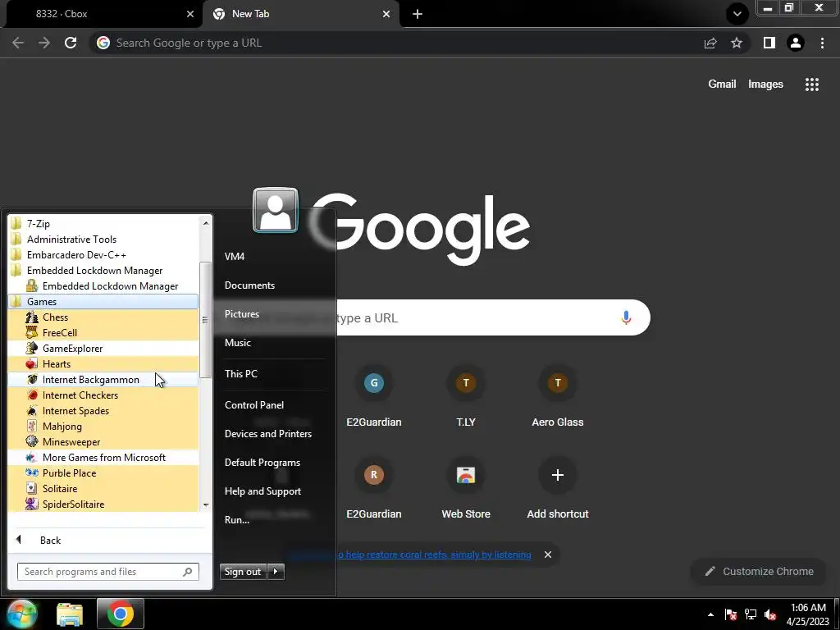
Task: Open the Aero Glass shortcut
Action: 558,398
